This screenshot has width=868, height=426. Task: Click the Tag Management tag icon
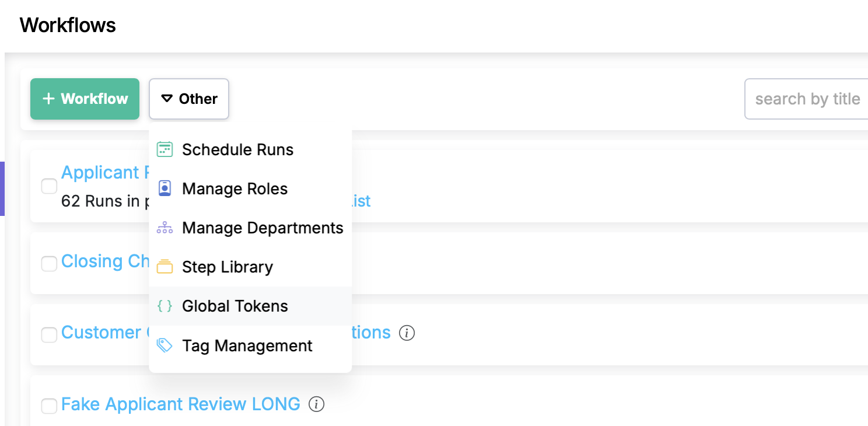point(165,345)
